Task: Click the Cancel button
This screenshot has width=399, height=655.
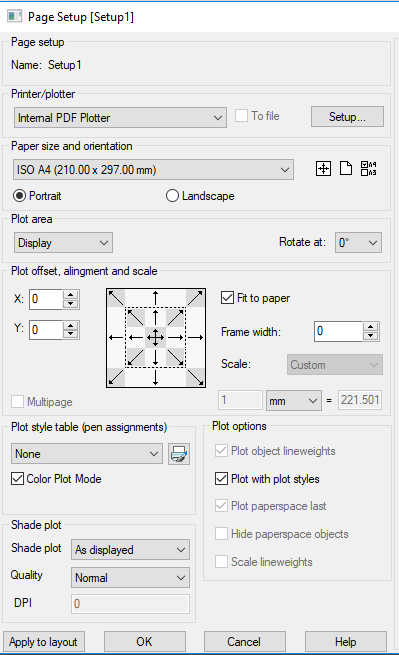Action: (244, 642)
